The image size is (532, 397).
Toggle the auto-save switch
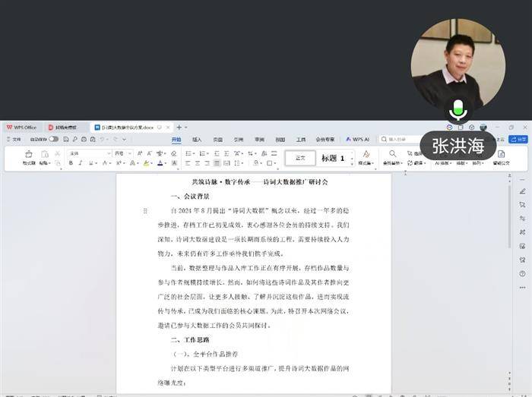tap(53, 139)
